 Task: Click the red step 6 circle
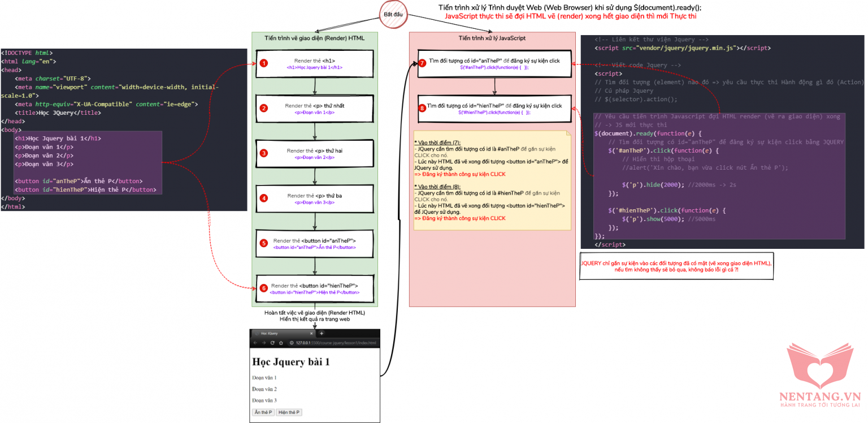[x=263, y=288]
